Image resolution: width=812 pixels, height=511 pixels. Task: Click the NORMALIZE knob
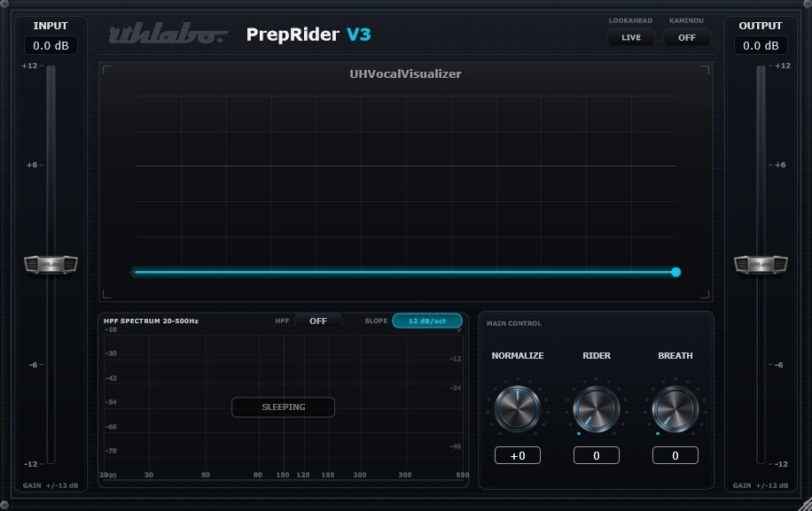pos(518,408)
